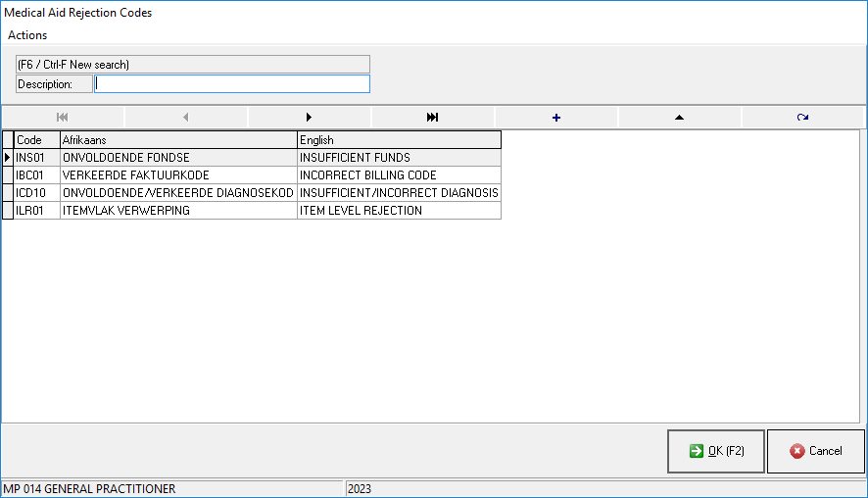The image size is (868, 498).
Task: Insert new record plus button
Action: click(556, 118)
